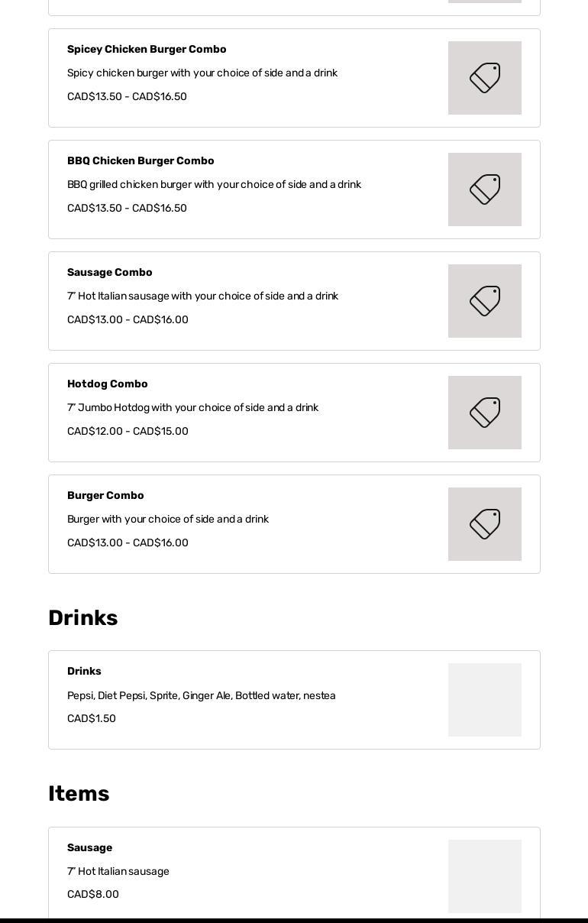Click the Hotdog Combo tag icon
Image resolution: width=588 pixels, height=923 pixels.
pos(484,413)
